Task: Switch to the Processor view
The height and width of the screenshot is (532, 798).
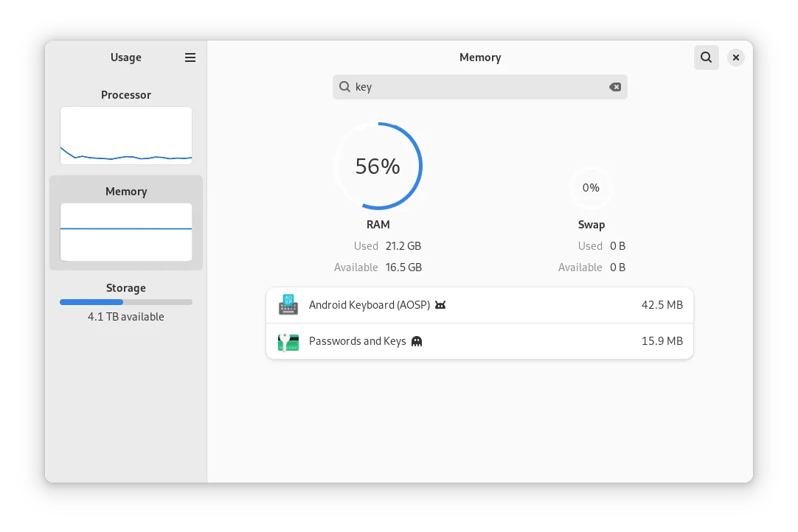Action: (x=126, y=95)
